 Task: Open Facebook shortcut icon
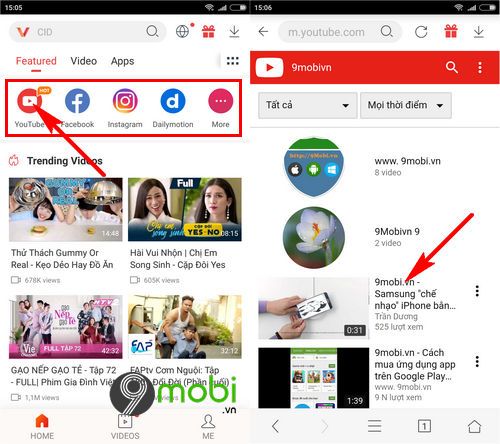click(x=77, y=101)
